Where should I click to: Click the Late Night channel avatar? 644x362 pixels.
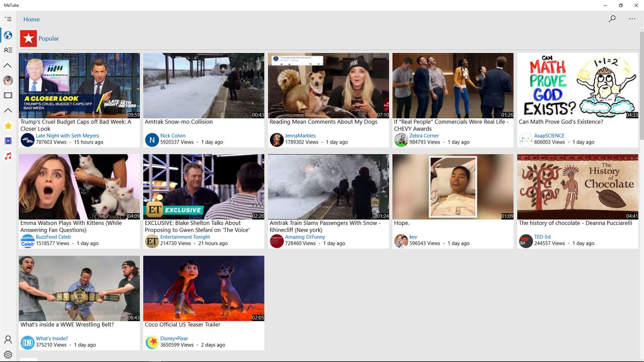(x=27, y=140)
